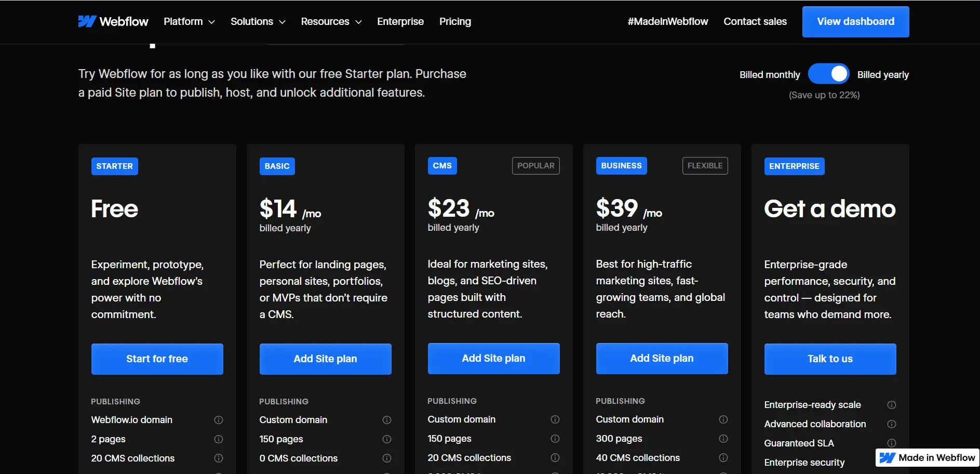Select the Billed monthly label
Screen dimensions: 980x474
pyautogui.click(x=770, y=75)
